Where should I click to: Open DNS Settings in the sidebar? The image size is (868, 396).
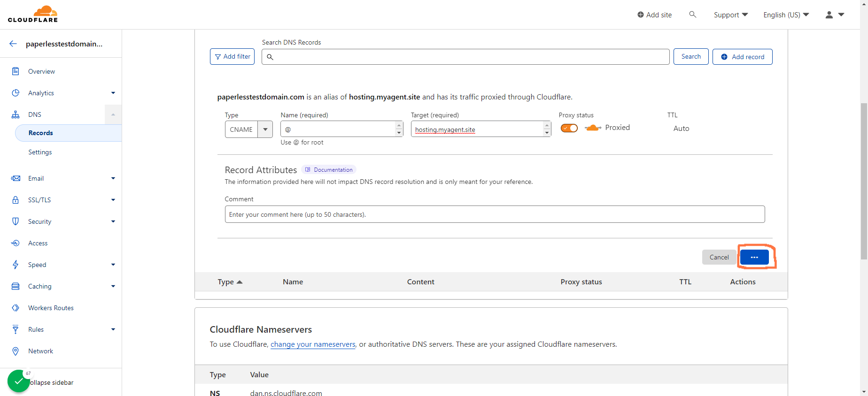[40, 152]
